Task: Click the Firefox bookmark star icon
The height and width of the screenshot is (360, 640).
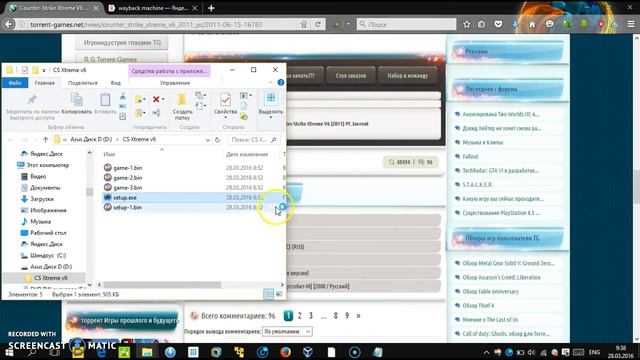Action: point(467,24)
